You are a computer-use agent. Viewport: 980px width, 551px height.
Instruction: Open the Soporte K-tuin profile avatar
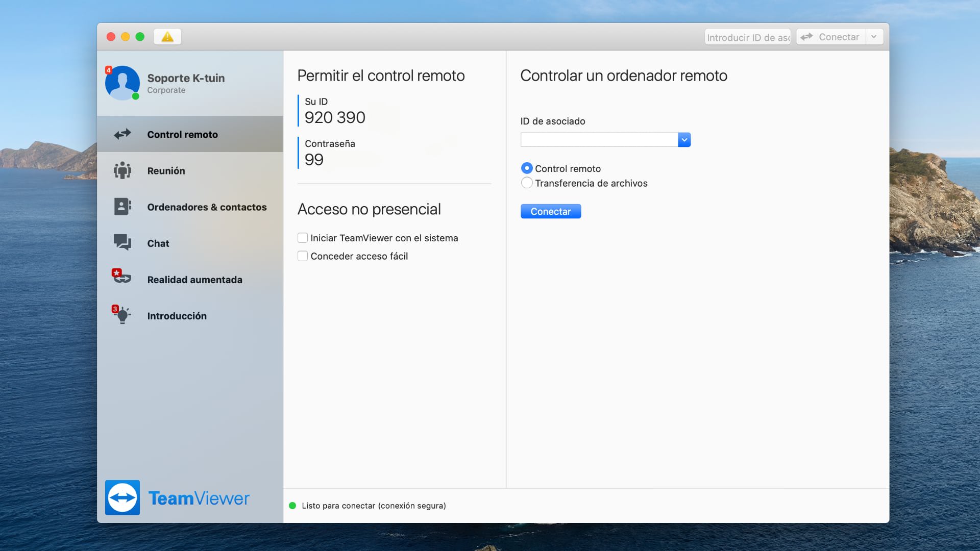coord(122,83)
